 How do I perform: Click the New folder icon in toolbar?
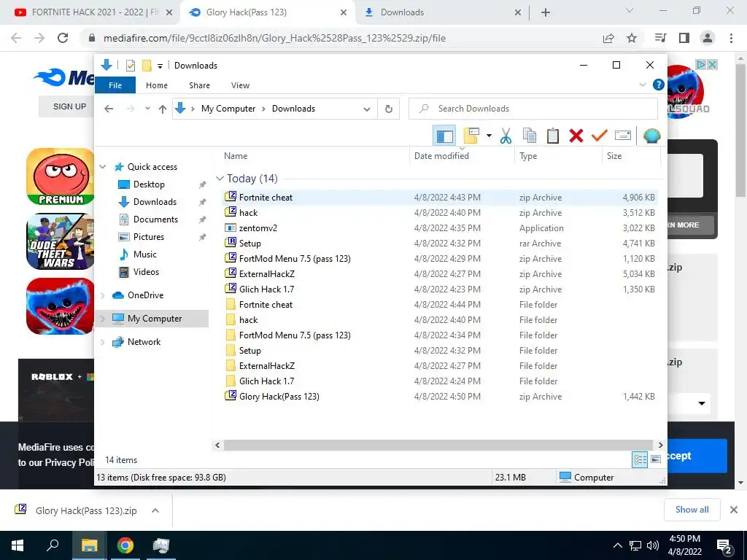(x=471, y=136)
